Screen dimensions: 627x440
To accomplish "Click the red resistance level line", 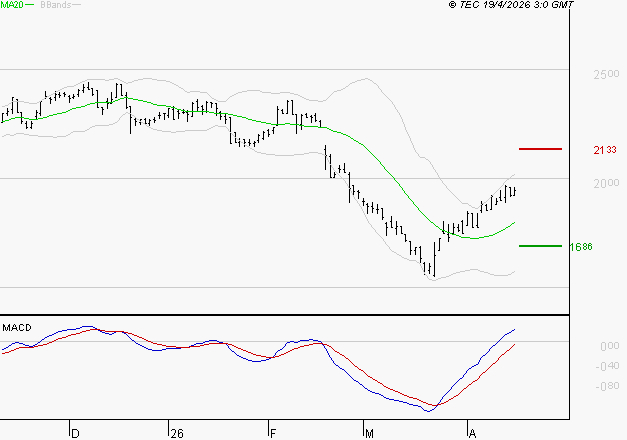I will pyautogui.click(x=540, y=149).
